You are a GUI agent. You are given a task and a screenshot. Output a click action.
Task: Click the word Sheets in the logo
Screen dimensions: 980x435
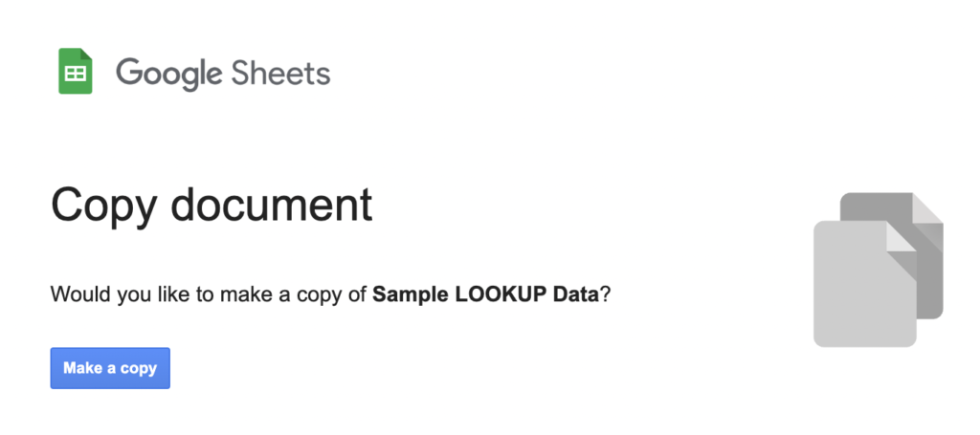[x=280, y=73]
